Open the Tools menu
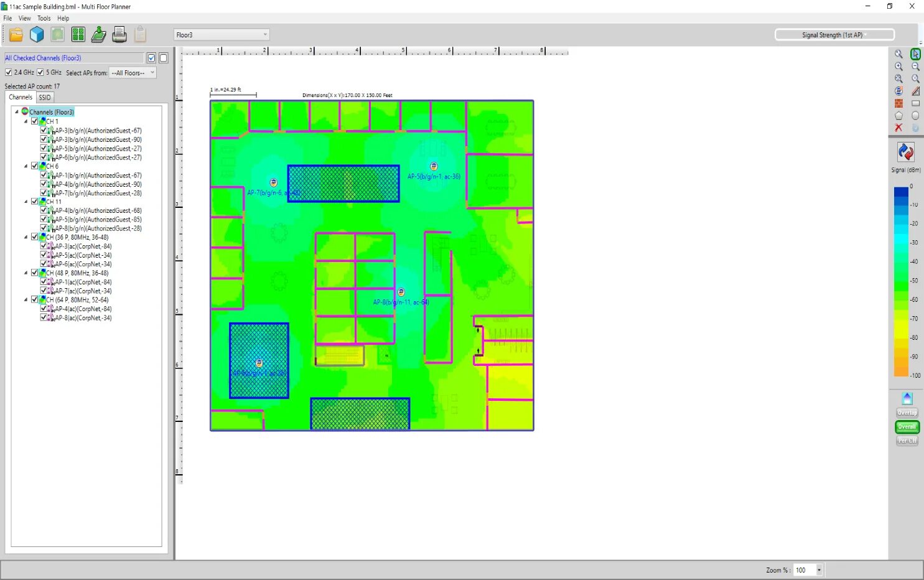Screen dimensions: 924x580 (44, 18)
